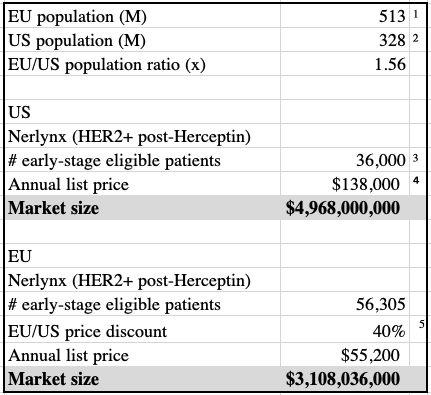Click footnote marker 1 beside EU population
Image resolution: width=431 pixels, height=395 pixels.
click(x=415, y=14)
